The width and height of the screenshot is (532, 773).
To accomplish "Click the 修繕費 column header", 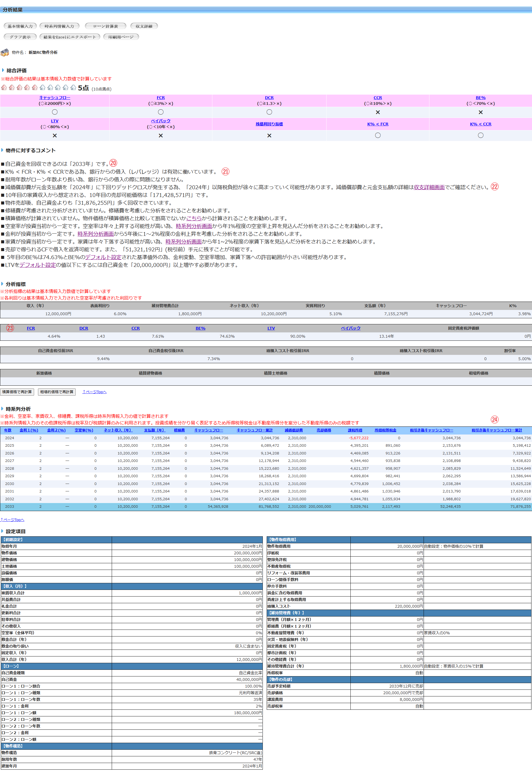I will click(179, 430).
